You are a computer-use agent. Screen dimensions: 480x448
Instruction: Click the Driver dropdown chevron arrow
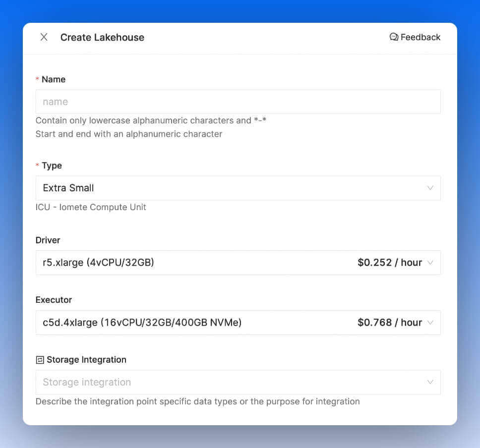[x=430, y=263]
